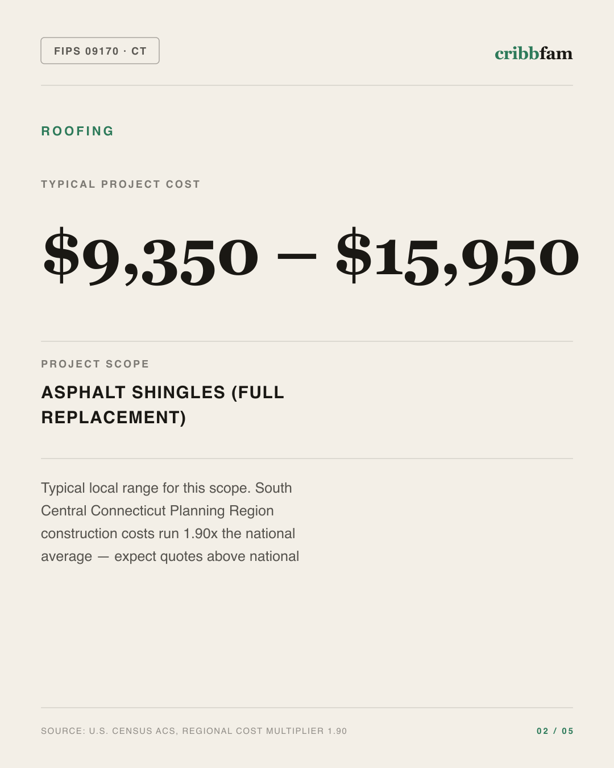614x768 pixels.
Task: Select the ROOFING category label
Action: pyautogui.click(x=77, y=131)
